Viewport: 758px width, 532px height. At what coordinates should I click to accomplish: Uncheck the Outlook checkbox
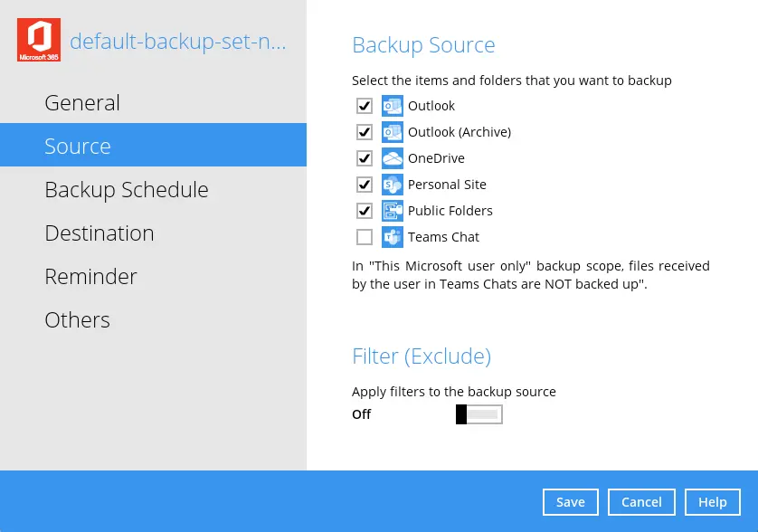coord(365,106)
